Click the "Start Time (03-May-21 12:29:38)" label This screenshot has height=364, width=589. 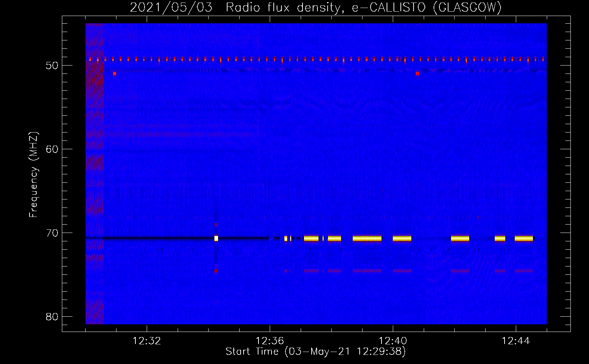coord(316,352)
